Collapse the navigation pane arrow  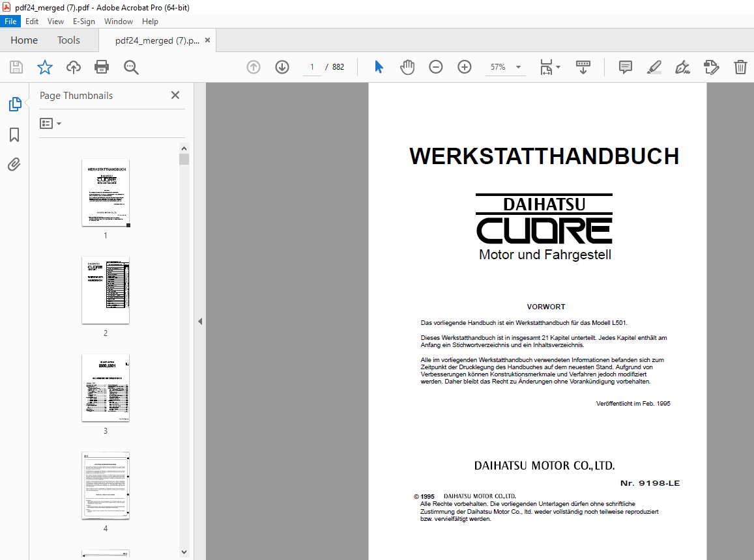point(200,322)
